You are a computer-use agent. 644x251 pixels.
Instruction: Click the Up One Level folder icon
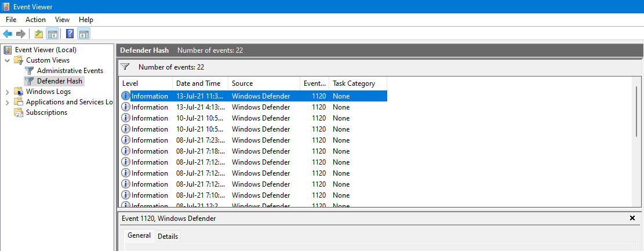(x=39, y=34)
